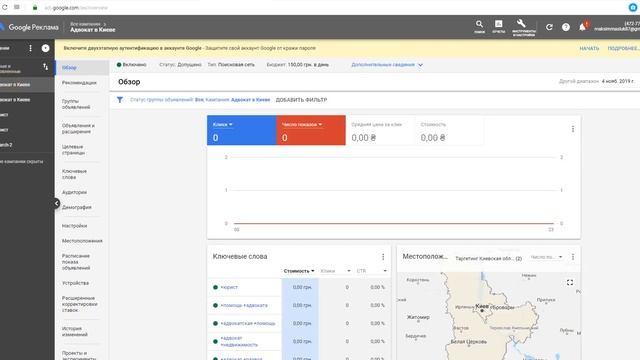Open the Обзор tab in side navigation
This screenshot has height=360, width=640.
pyautogui.click(x=82, y=68)
